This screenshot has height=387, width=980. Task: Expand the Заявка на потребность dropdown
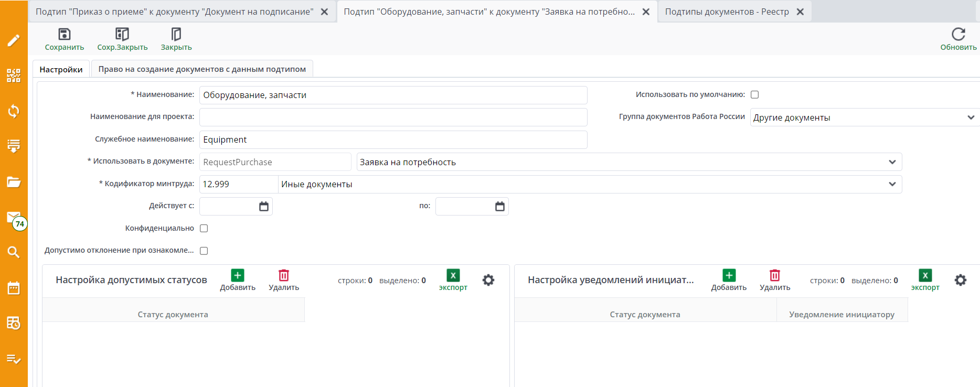click(x=892, y=162)
